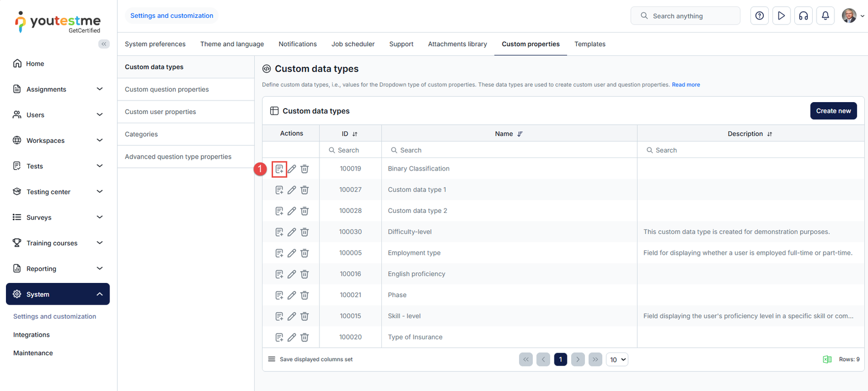868x391 pixels.
Task: Open the notifications bell
Action: tap(825, 16)
